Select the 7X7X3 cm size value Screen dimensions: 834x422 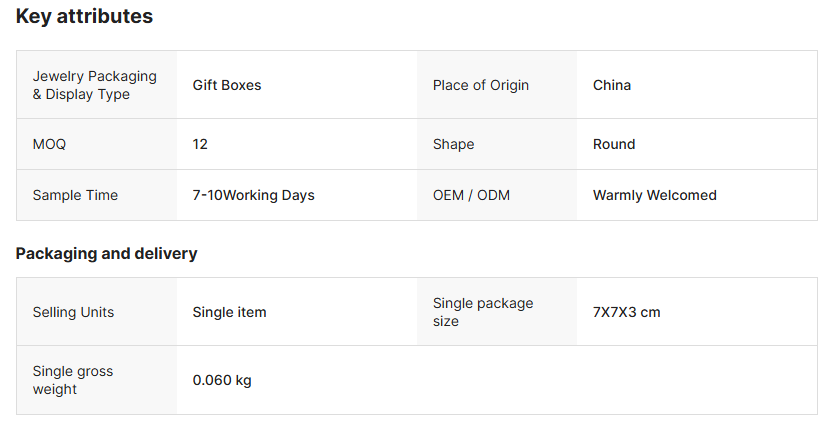click(x=626, y=312)
